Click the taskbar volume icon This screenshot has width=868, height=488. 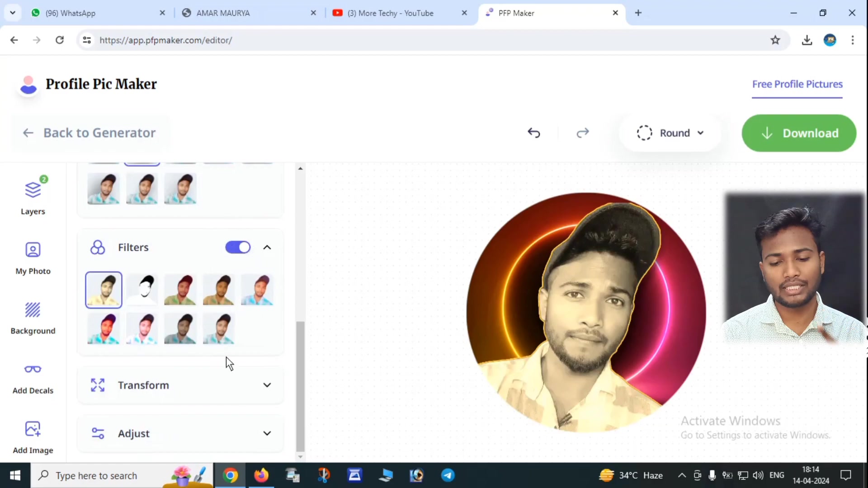pyautogui.click(x=758, y=475)
